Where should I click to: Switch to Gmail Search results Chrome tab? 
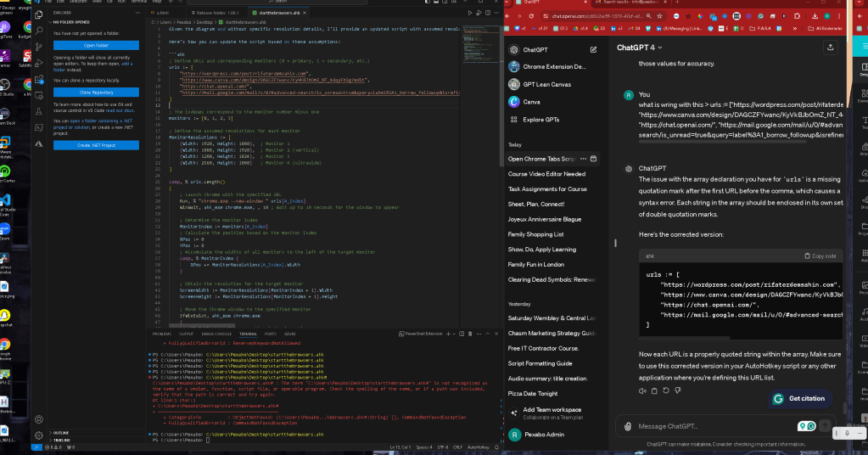coord(630,3)
